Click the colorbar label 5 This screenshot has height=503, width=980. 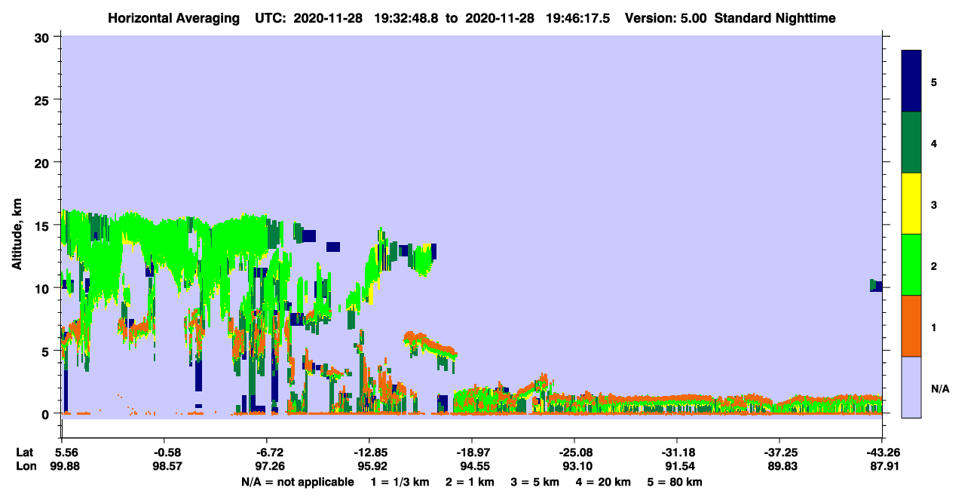(934, 81)
